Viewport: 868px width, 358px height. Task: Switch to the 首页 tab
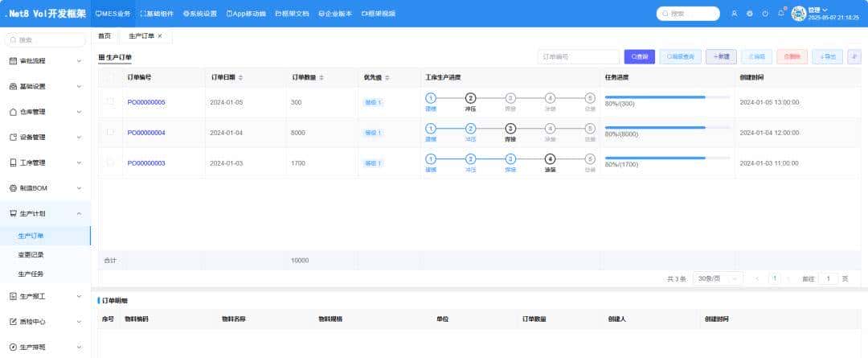pyautogui.click(x=104, y=36)
